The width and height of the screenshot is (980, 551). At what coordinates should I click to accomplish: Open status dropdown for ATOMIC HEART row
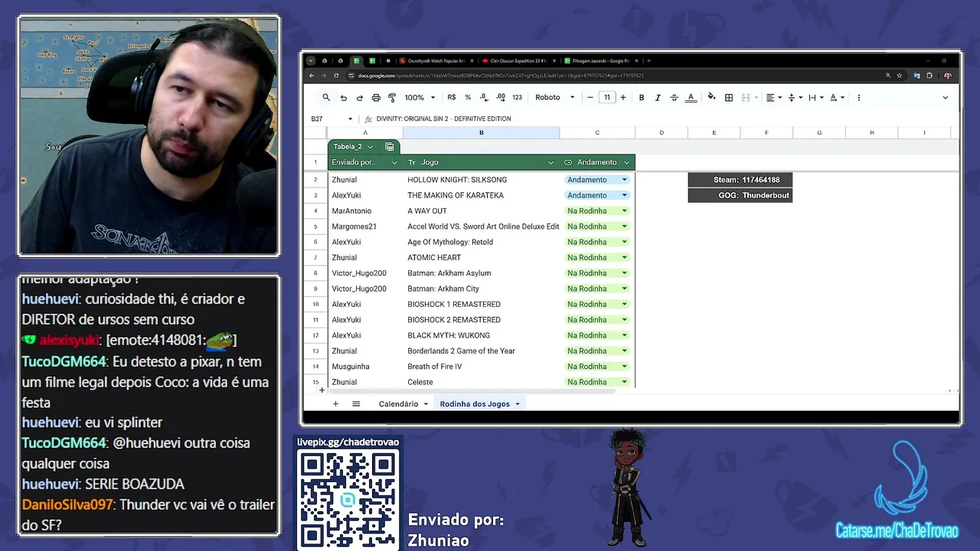point(624,257)
